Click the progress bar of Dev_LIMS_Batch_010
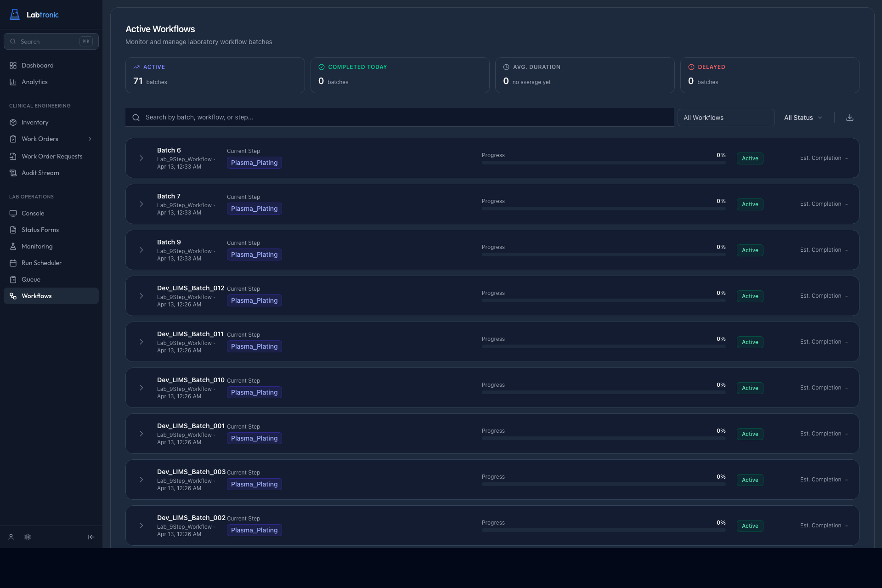This screenshot has width=882, height=588. [603, 393]
